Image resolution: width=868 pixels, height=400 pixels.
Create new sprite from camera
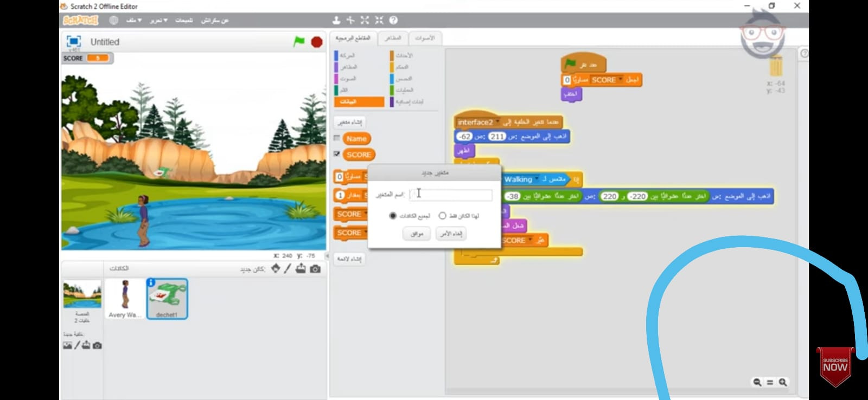(315, 269)
